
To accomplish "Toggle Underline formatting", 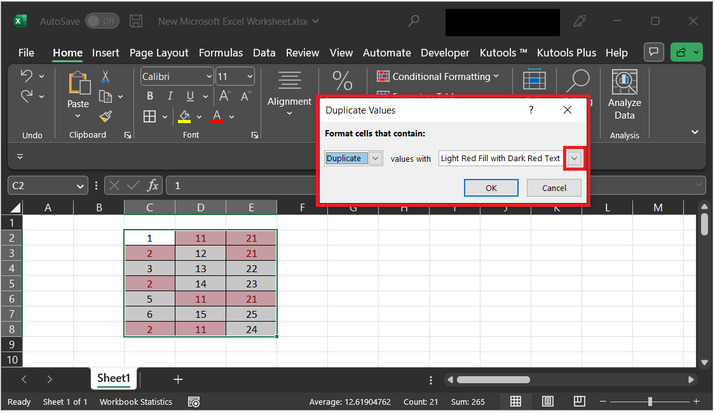I will pyautogui.click(x=190, y=96).
